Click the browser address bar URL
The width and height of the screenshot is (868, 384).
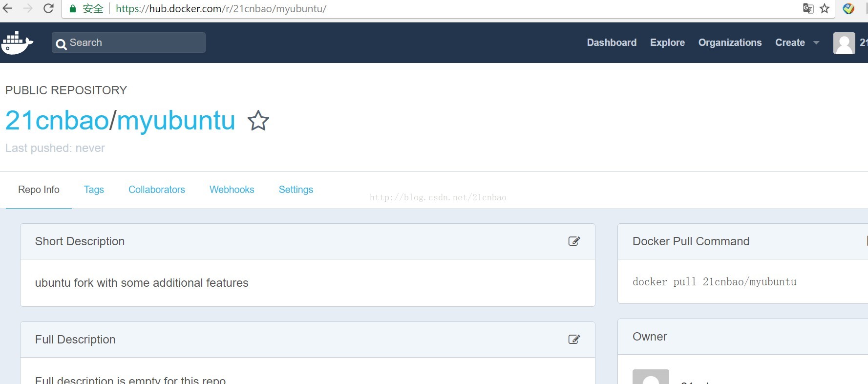click(x=221, y=9)
